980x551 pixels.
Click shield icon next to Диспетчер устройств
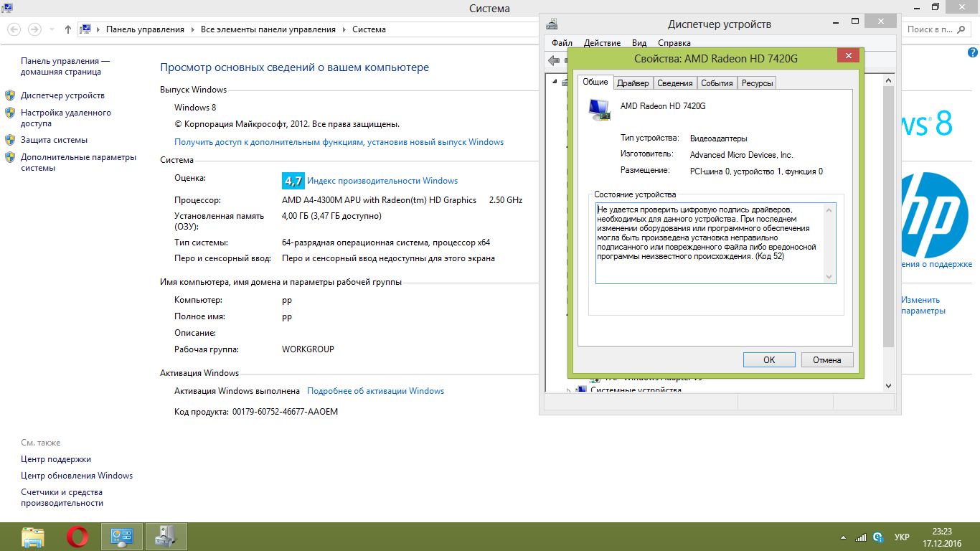(10, 95)
